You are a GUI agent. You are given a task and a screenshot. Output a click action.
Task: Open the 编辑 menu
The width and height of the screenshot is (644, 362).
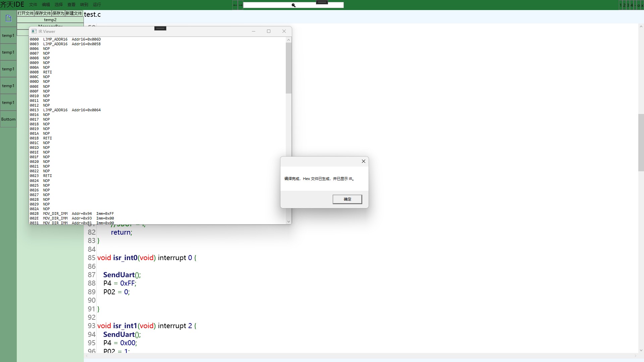click(x=46, y=5)
